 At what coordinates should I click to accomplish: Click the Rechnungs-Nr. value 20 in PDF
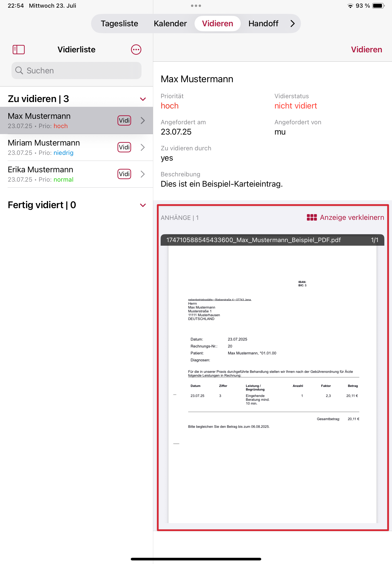point(230,346)
